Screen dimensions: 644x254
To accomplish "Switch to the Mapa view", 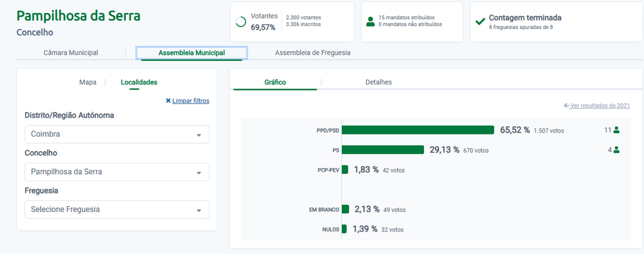I will pos(88,82).
